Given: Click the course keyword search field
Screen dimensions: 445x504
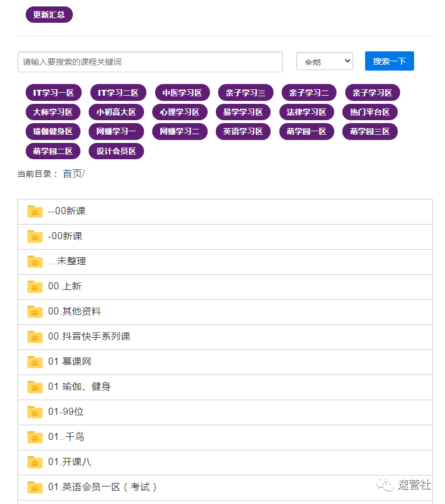Looking at the screenshot, I should click(150, 62).
